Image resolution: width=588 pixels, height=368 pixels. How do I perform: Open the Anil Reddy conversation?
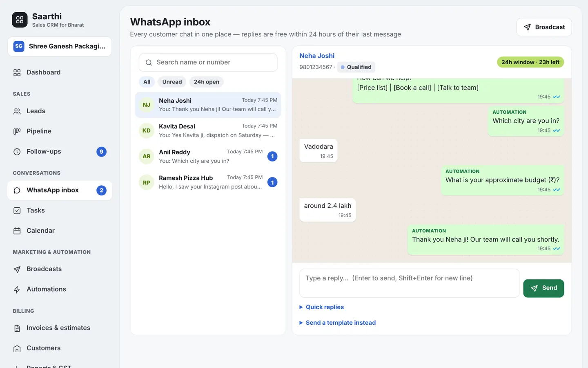[x=208, y=157]
